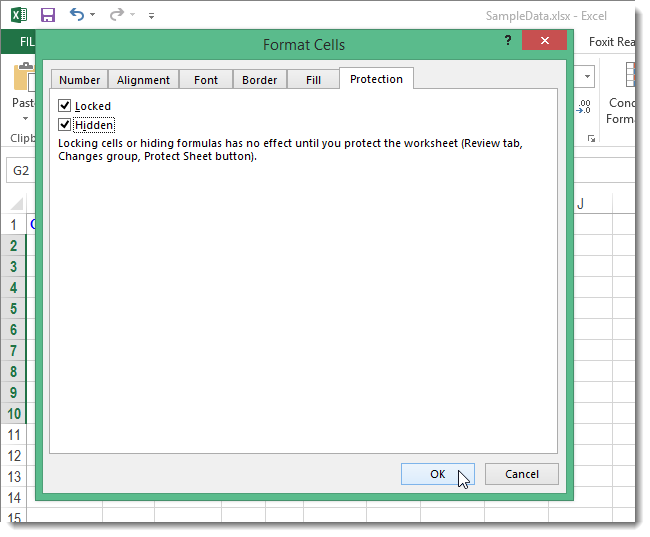Undo the last action

pyautogui.click(x=77, y=15)
